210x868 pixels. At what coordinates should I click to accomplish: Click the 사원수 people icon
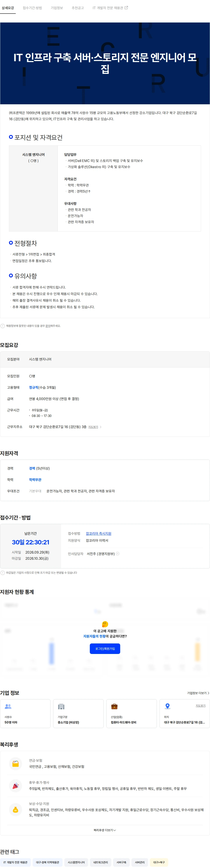coord(8,706)
